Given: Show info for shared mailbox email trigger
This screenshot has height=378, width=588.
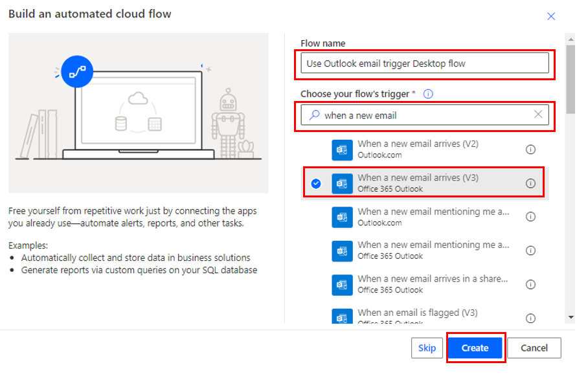Looking at the screenshot, I should (530, 284).
